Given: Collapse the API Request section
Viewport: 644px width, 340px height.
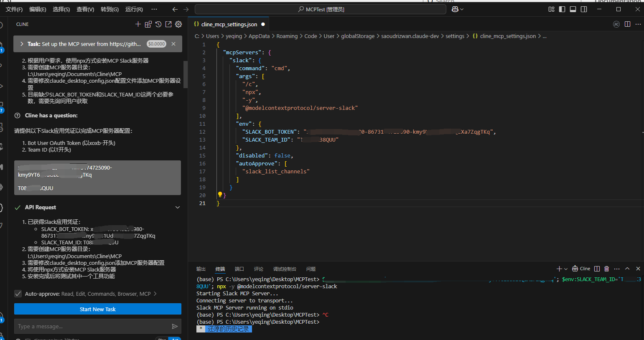Looking at the screenshot, I should (x=178, y=207).
